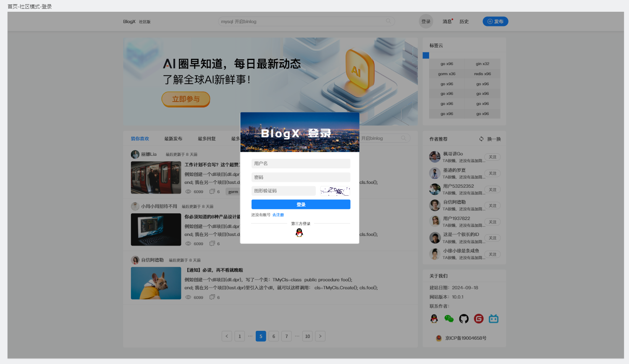
Task: Click the captcha image to refresh it
Action: [x=335, y=191]
